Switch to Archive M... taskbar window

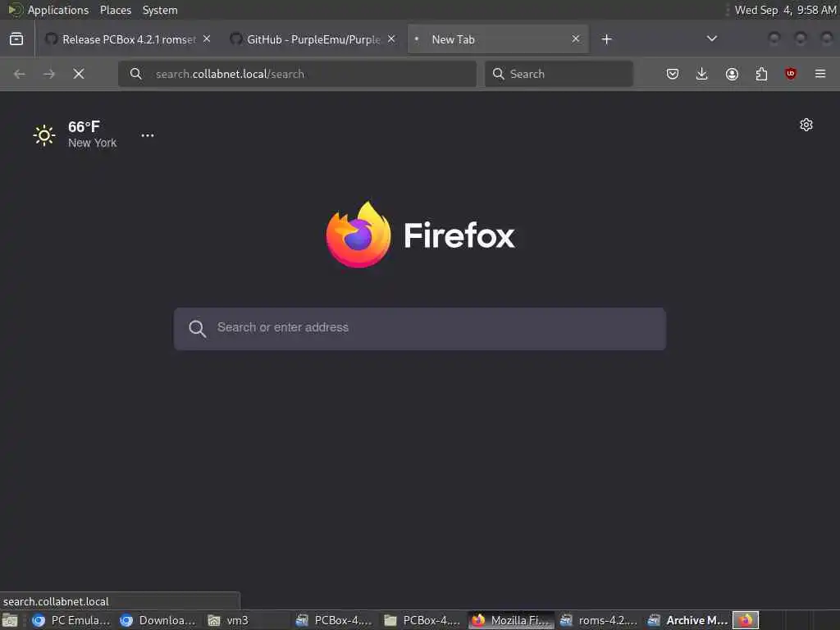coord(687,620)
